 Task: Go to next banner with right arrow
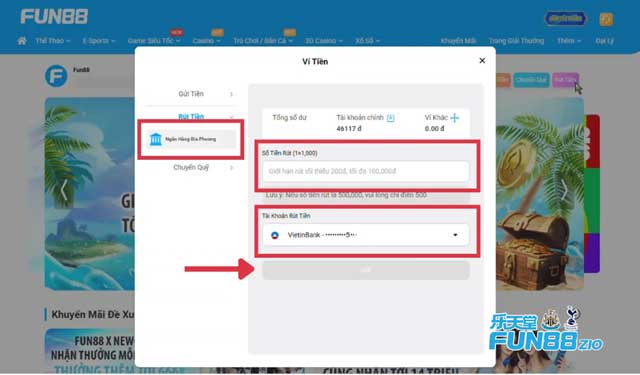pyautogui.click(x=564, y=190)
